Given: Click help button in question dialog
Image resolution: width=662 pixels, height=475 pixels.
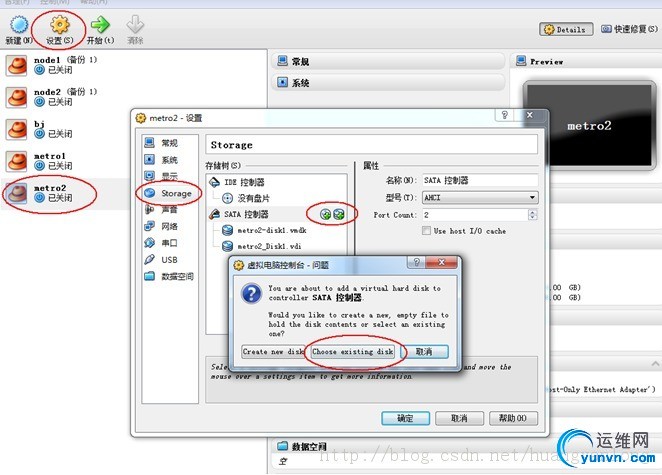Looking at the screenshot, I should pos(416,263).
